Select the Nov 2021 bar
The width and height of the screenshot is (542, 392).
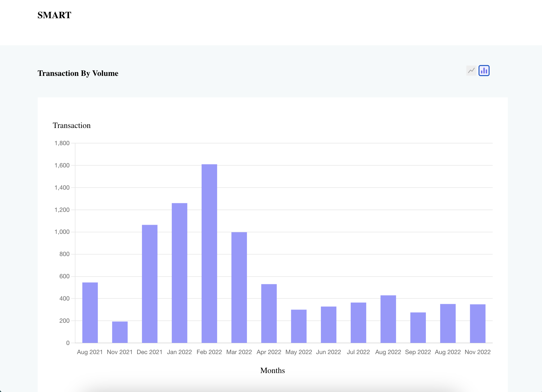click(x=120, y=332)
